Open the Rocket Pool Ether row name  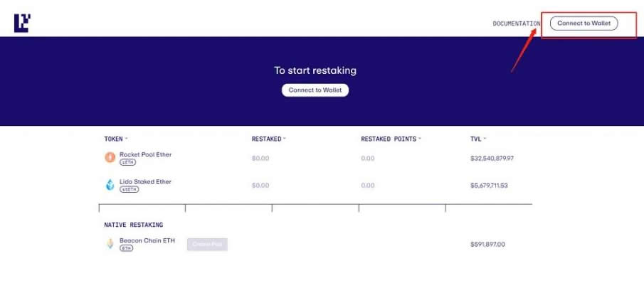[x=145, y=154]
